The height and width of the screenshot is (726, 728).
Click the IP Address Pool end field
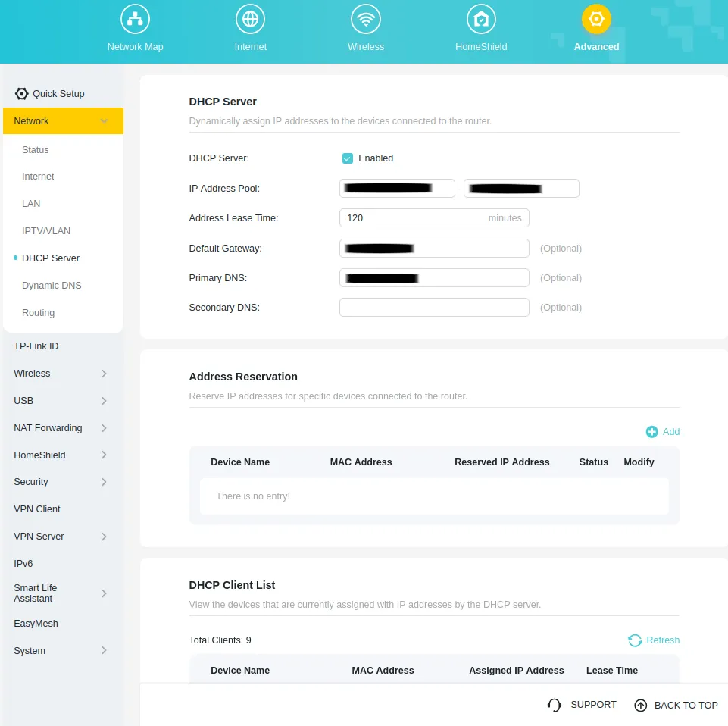(x=521, y=189)
